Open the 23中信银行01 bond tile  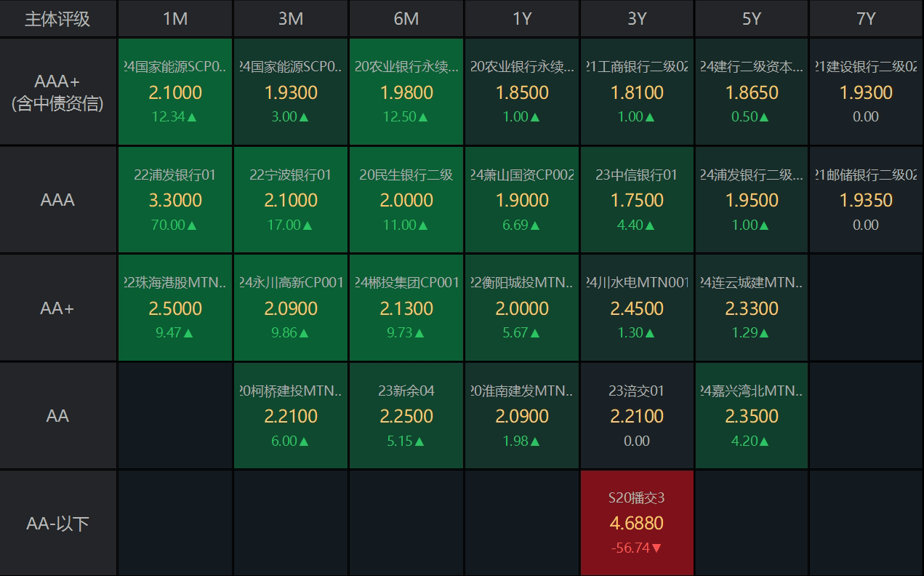(637, 199)
